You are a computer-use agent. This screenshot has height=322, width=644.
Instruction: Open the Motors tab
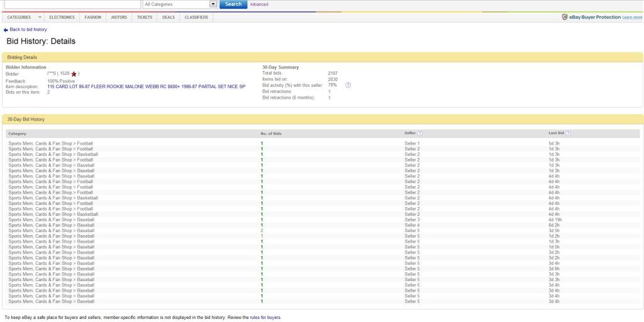[x=119, y=17]
